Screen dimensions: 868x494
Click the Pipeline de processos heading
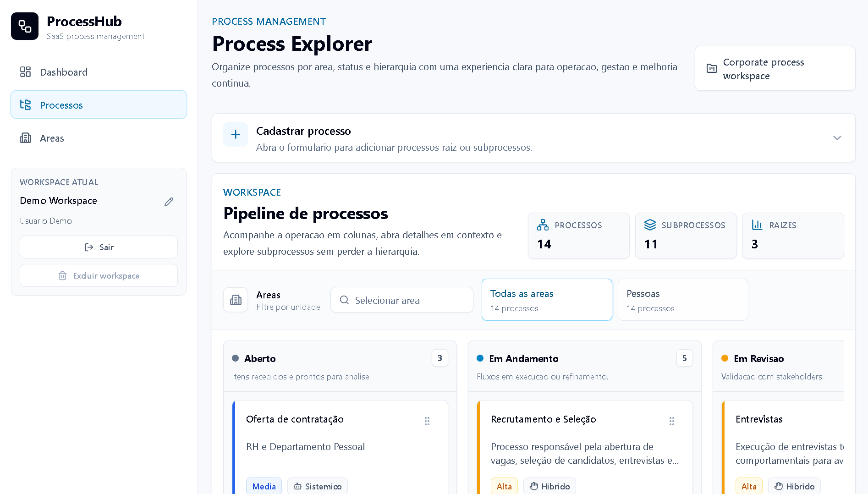305,214
